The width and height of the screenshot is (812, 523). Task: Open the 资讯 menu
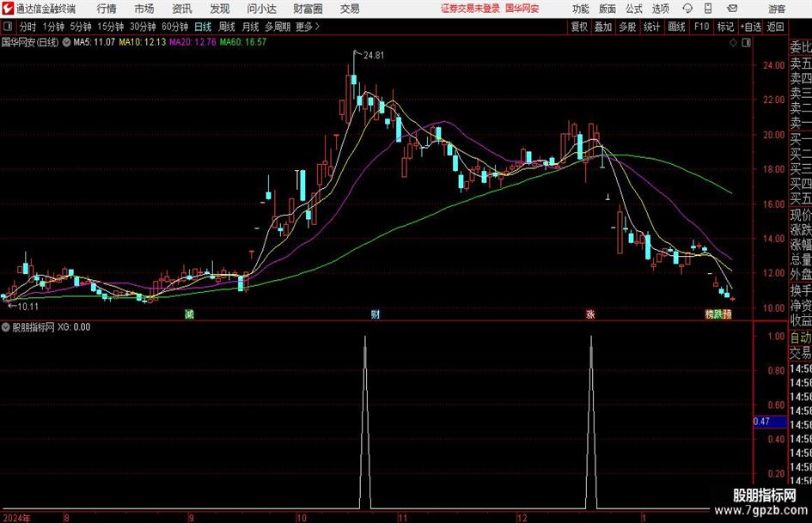(182, 9)
